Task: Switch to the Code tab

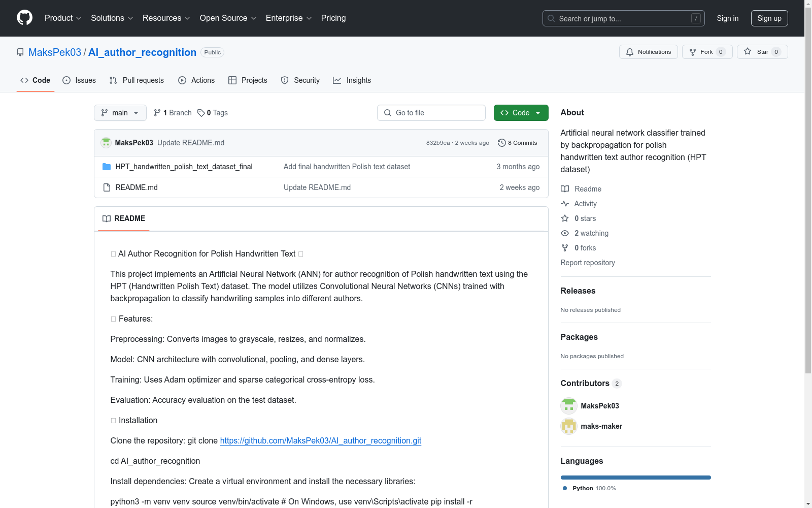Action: click(x=36, y=80)
